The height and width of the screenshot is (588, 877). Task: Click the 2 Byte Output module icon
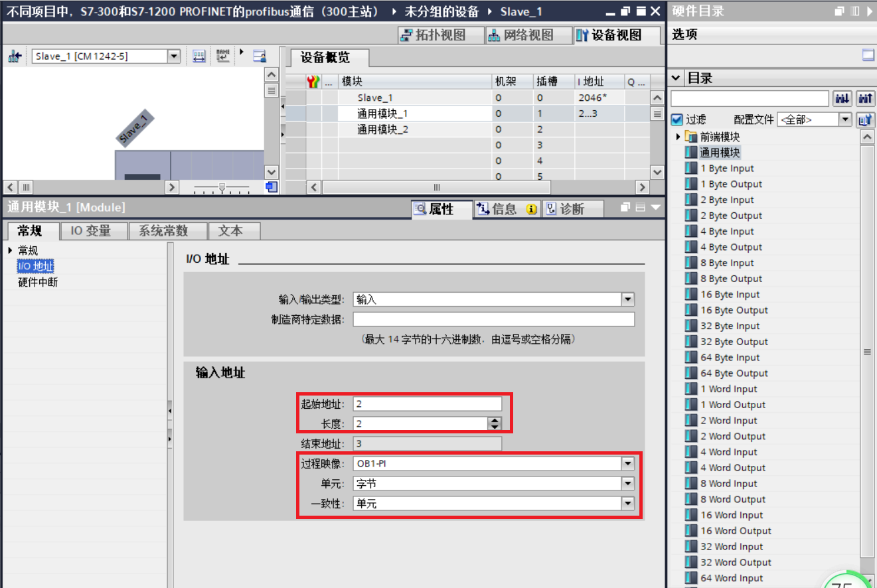coord(691,216)
